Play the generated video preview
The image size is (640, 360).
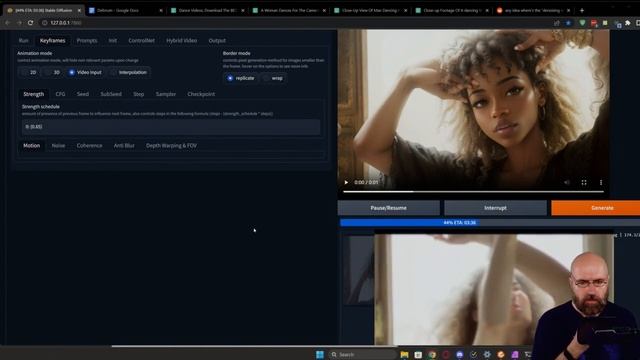(x=346, y=182)
